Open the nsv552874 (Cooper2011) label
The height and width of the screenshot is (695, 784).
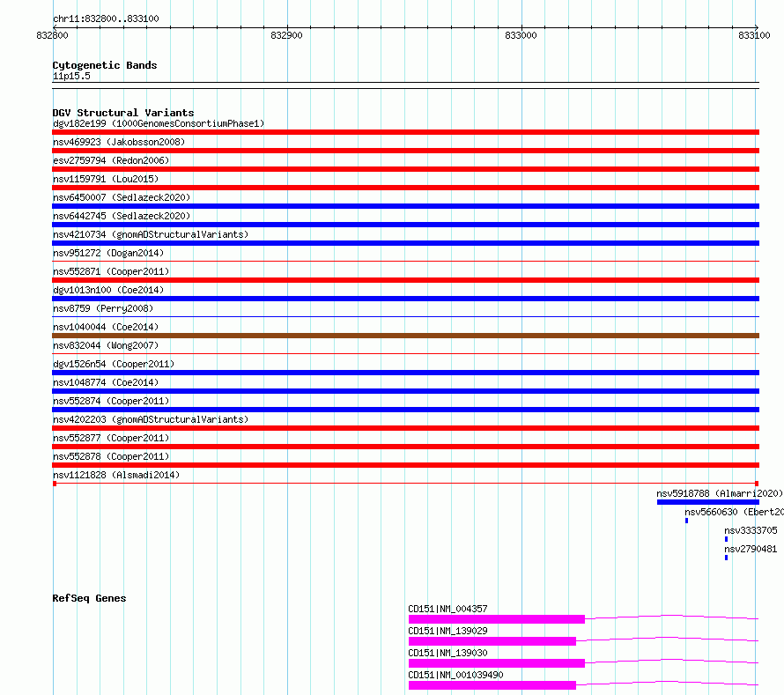click(x=111, y=401)
